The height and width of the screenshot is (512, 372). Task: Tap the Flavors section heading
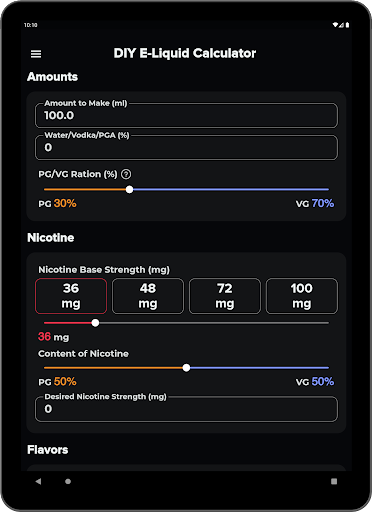click(x=48, y=450)
